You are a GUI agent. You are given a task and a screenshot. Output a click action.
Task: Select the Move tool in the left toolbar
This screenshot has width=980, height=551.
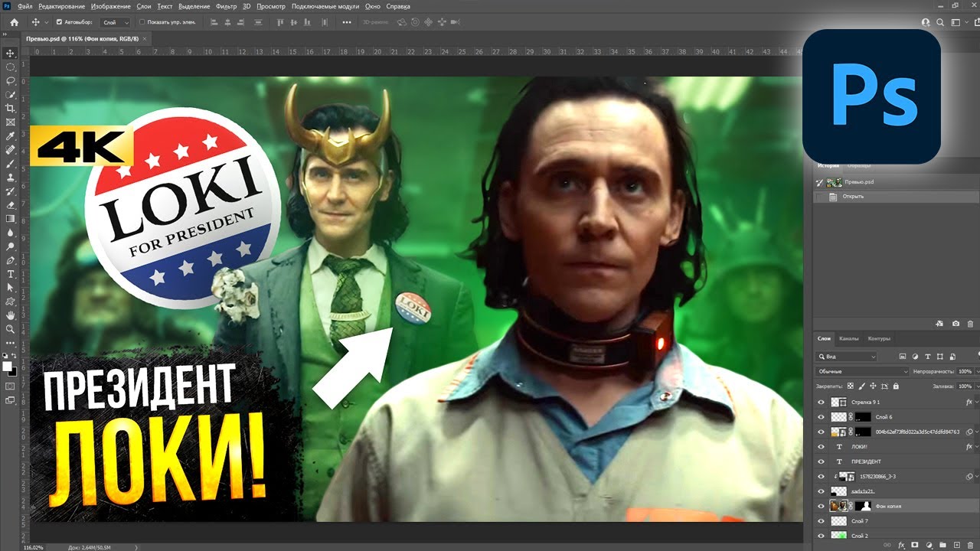(11, 53)
